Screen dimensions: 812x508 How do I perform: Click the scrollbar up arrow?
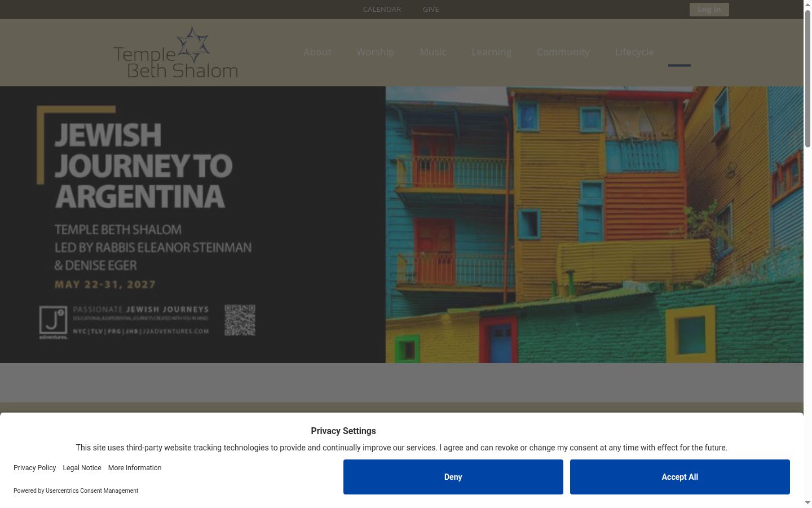(x=807, y=5)
